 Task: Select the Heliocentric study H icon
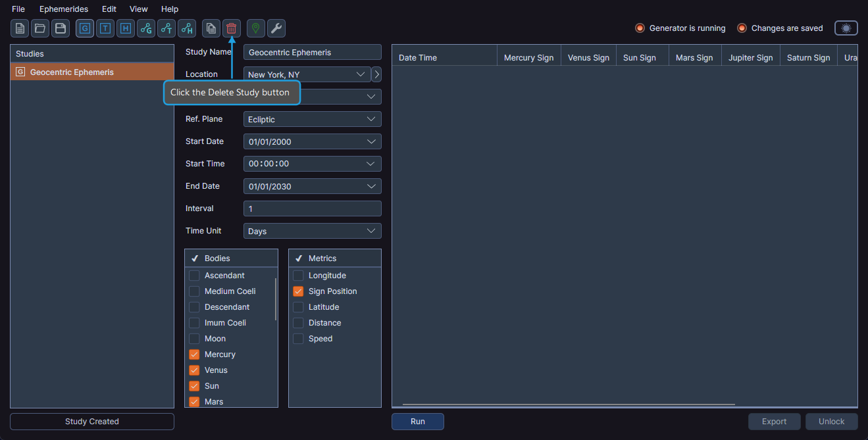click(x=125, y=28)
